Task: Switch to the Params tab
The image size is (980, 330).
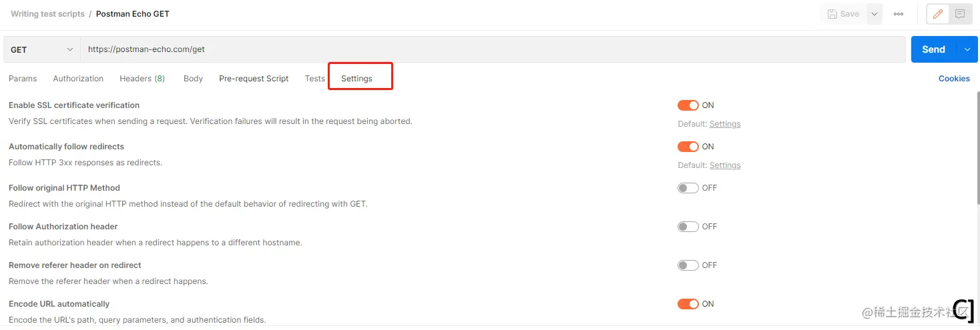Action: pyautogui.click(x=23, y=79)
